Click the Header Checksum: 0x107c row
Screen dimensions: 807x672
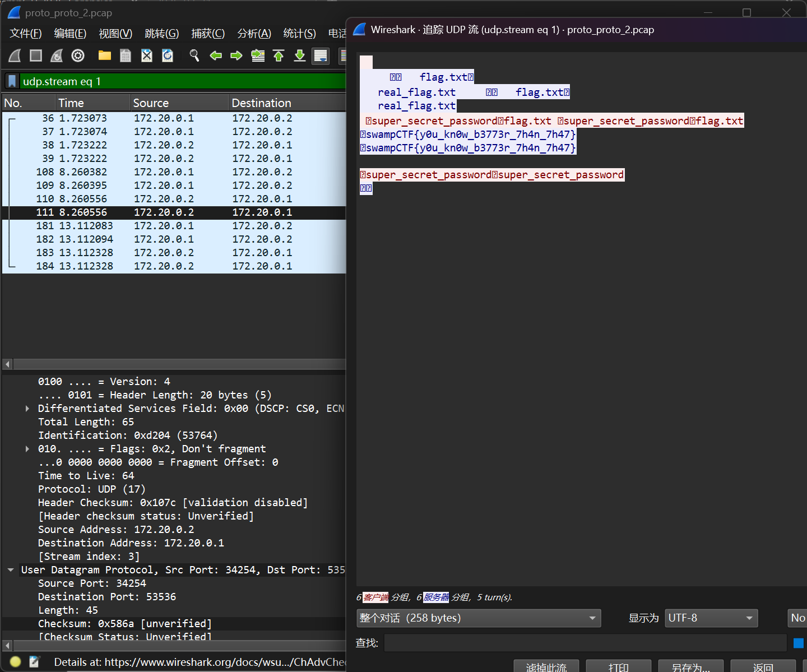point(173,503)
